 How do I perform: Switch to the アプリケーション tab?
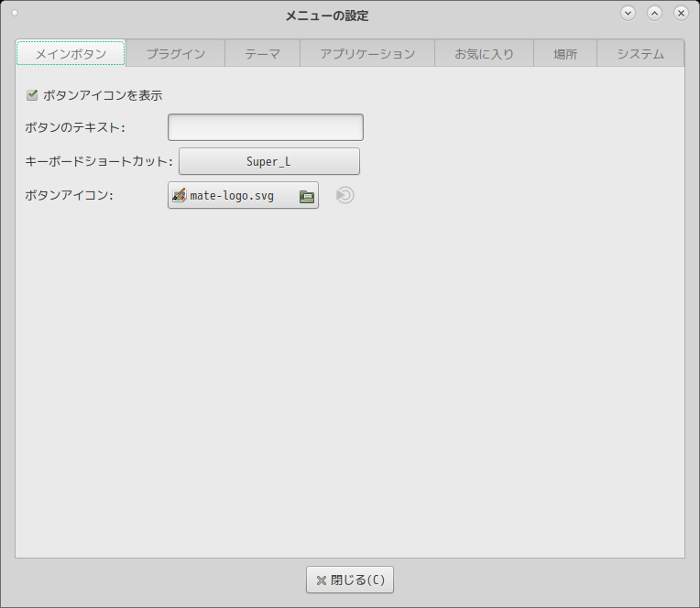point(367,53)
